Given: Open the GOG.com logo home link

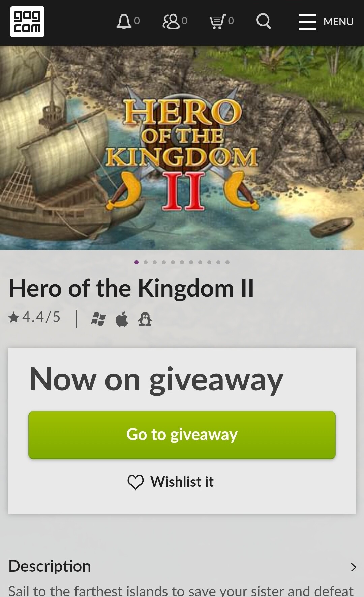Looking at the screenshot, I should click(27, 22).
